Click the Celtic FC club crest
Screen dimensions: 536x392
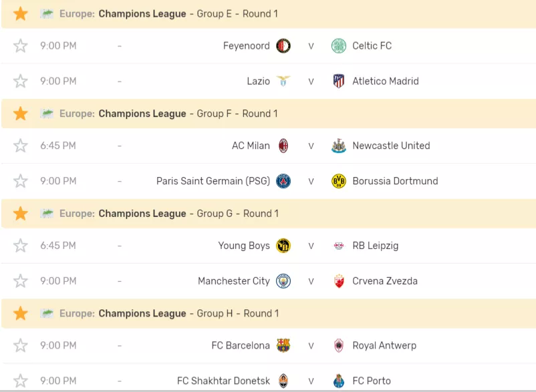[x=339, y=46]
